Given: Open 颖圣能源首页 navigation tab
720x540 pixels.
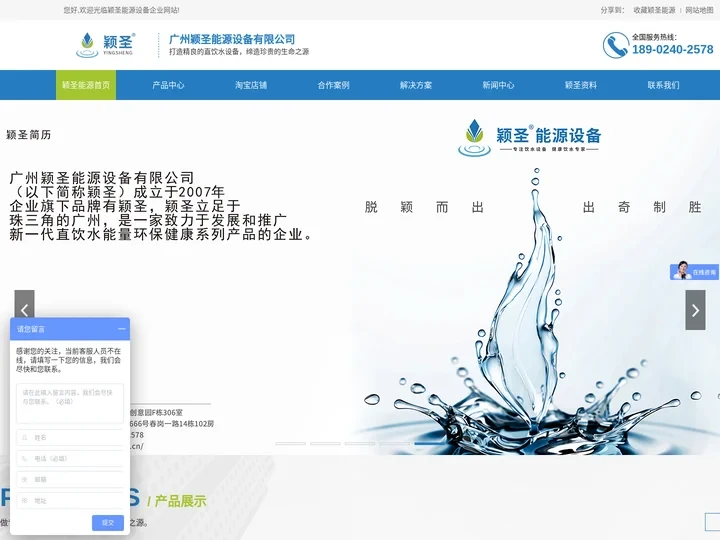Looking at the screenshot, I should tap(86, 85).
